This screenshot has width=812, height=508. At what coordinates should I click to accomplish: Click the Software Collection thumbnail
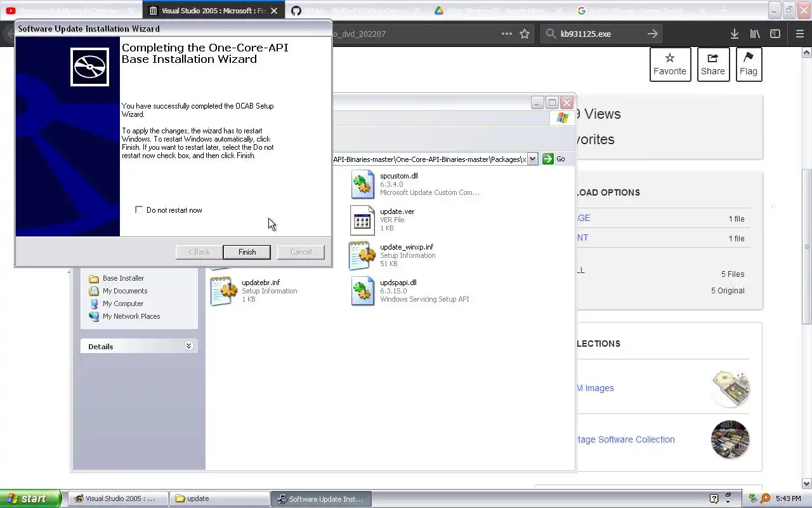[730, 439]
